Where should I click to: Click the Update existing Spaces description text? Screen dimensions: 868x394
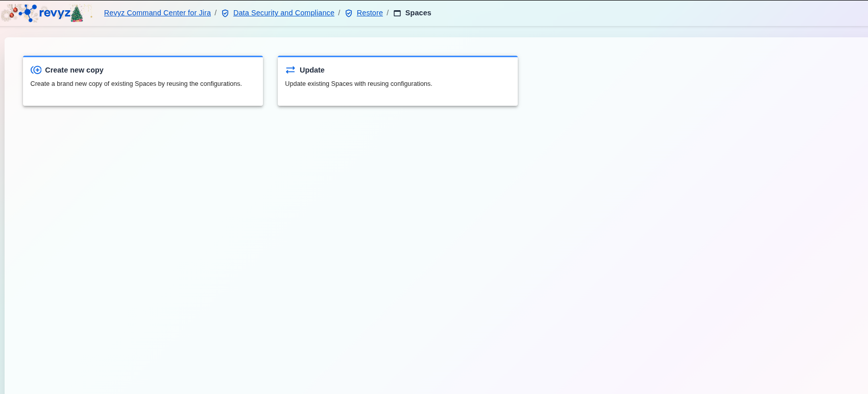tap(358, 84)
